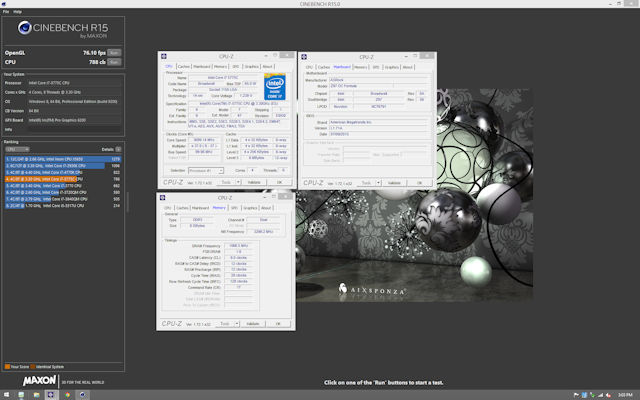This screenshot has width=640, height=400.
Task: Open Caches tab in CPU-Z Processor window
Action: 184,67
